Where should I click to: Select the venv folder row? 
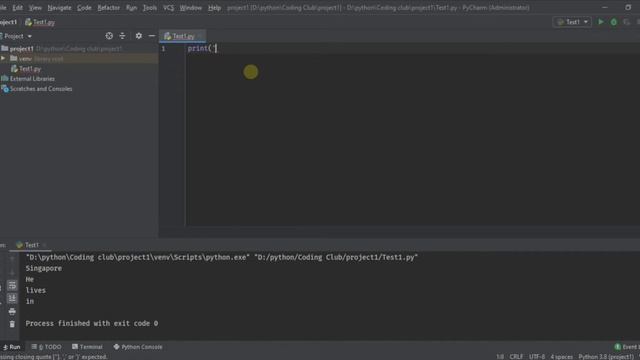[x=79, y=59]
